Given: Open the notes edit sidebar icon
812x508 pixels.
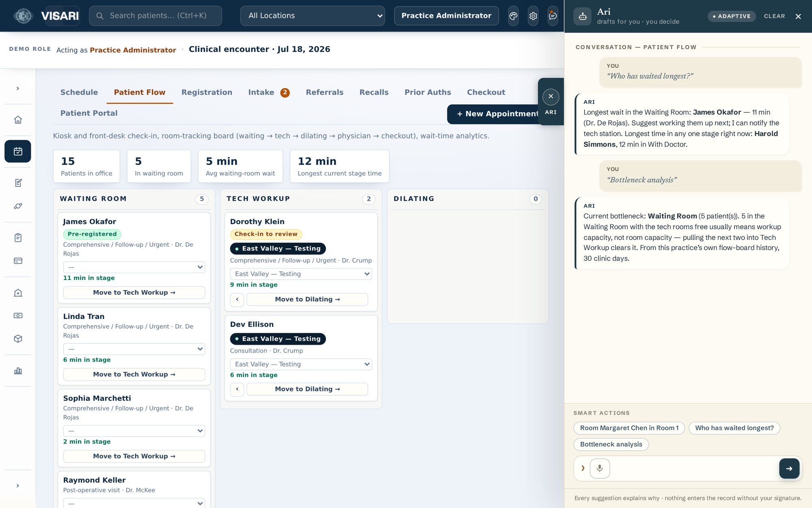Looking at the screenshot, I should tap(18, 183).
